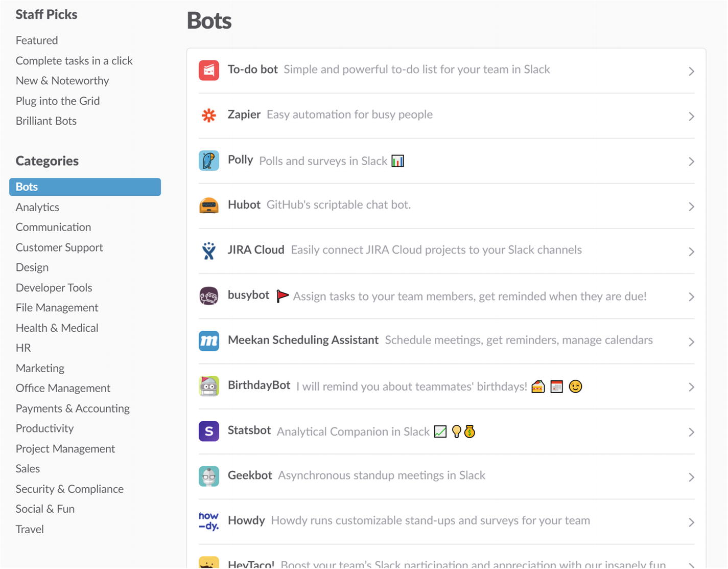728x569 pixels.
Task: Open the Project Management category
Action: click(65, 449)
